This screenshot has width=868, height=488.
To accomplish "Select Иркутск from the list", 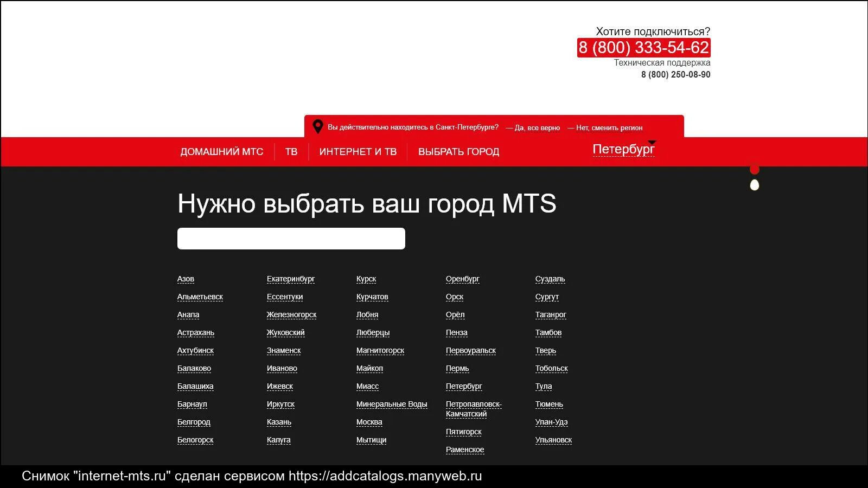I will tap(280, 404).
